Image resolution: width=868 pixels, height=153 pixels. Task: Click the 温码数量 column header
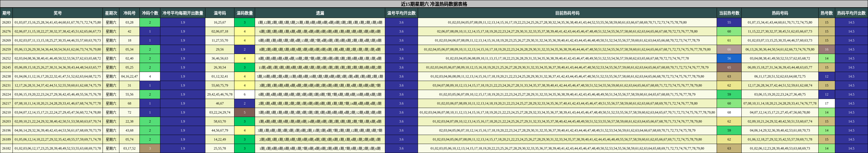[x=245, y=13]
